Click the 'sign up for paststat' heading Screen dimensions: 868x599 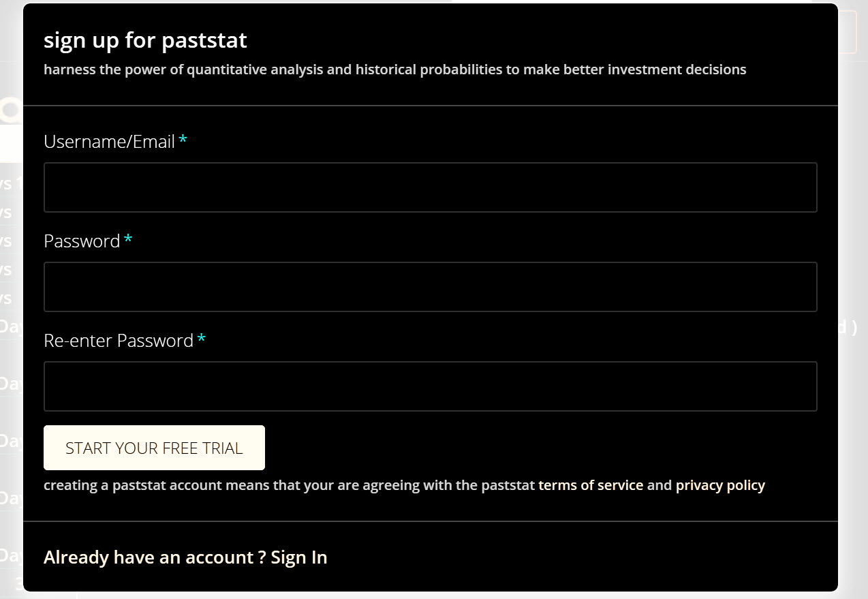(x=145, y=40)
